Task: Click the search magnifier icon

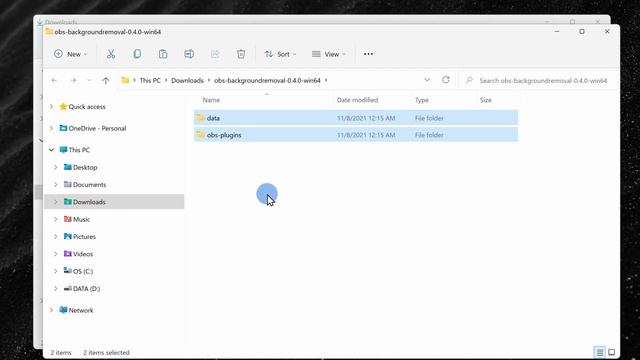Action: click(469, 80)
